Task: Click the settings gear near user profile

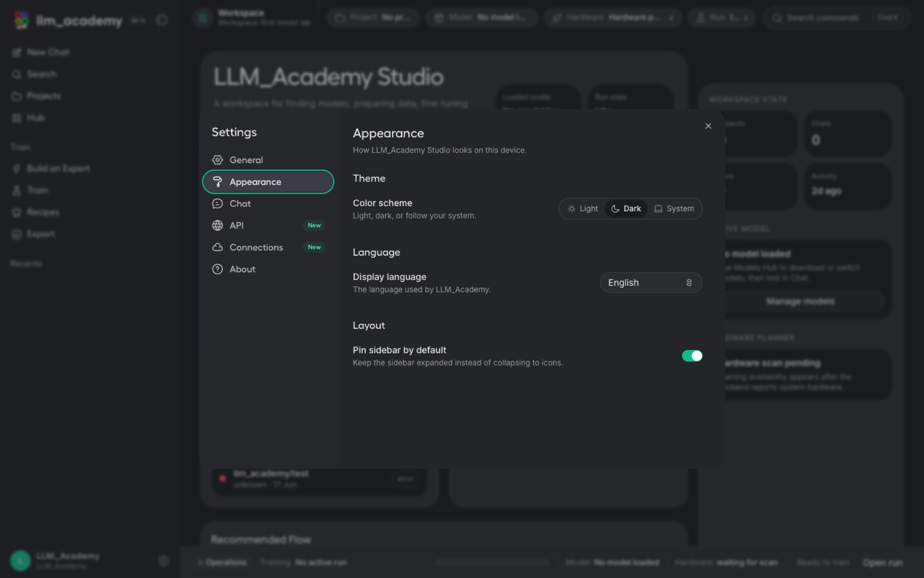Action: pyautogui.click(x=163, y=560)
